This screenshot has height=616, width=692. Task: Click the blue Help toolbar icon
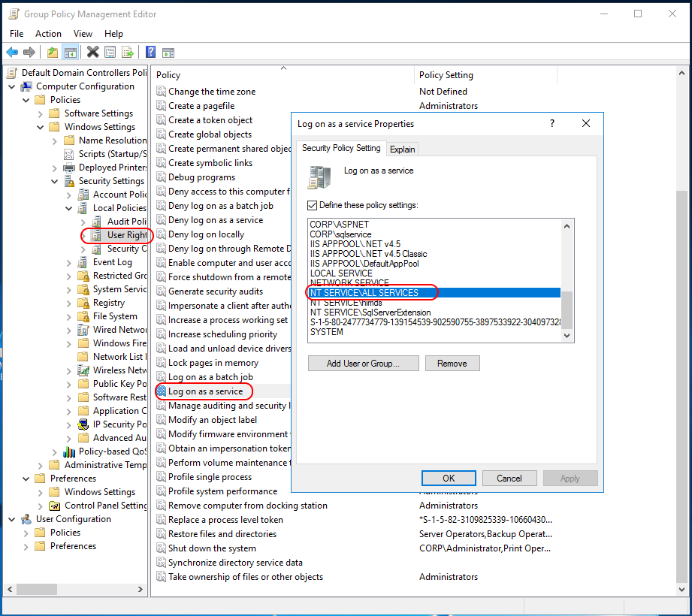coord(151,52)
